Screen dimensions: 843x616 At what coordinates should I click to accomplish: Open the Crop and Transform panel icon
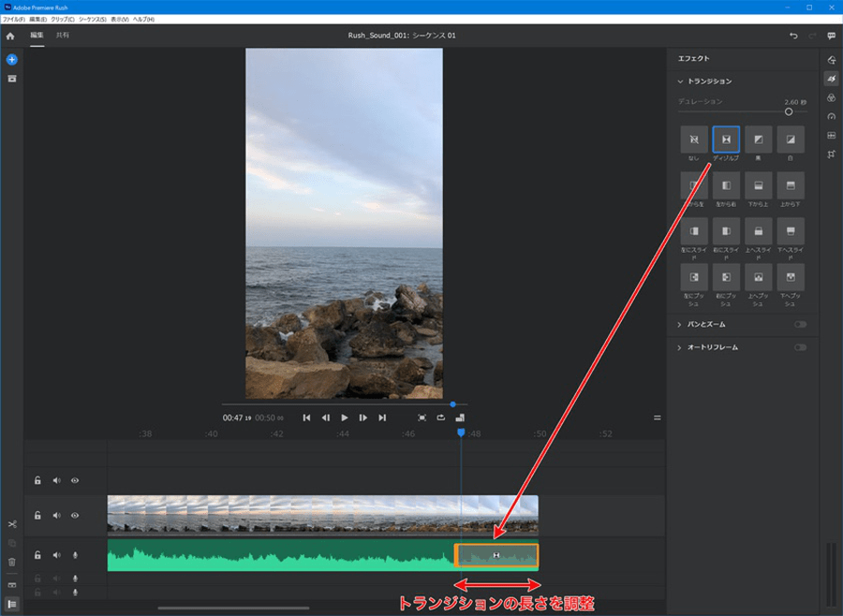831,154
